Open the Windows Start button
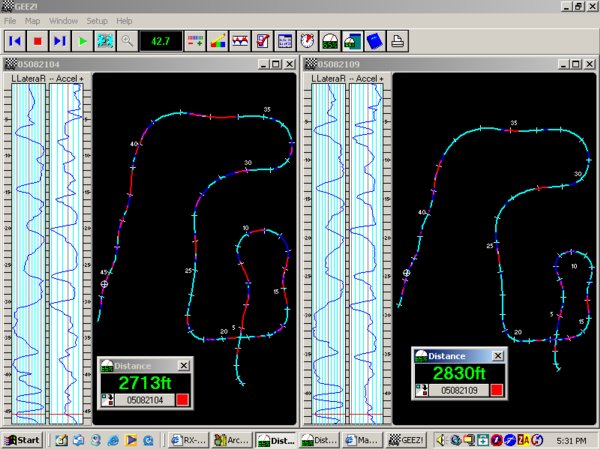The width and height of the screenshot is (600, 450). tap(23, 440)
